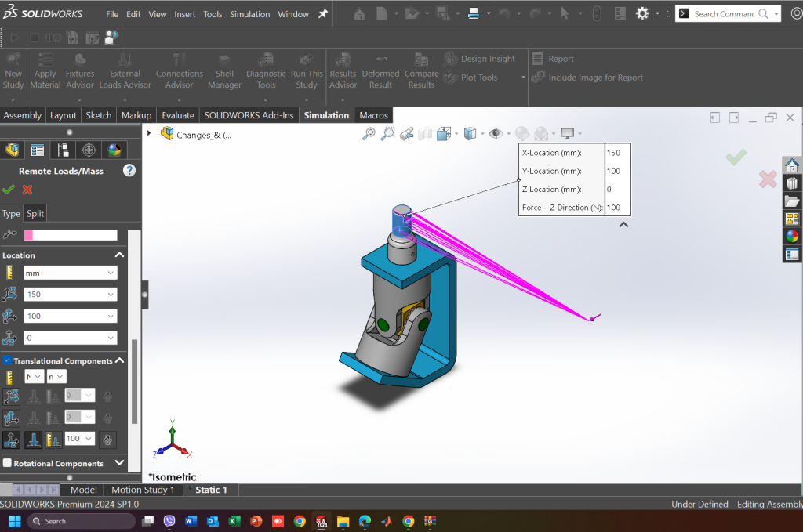Screen dimensions: 803x532
Task: Open the ConfigurationManager tab icon
Action: click(64, 150)
